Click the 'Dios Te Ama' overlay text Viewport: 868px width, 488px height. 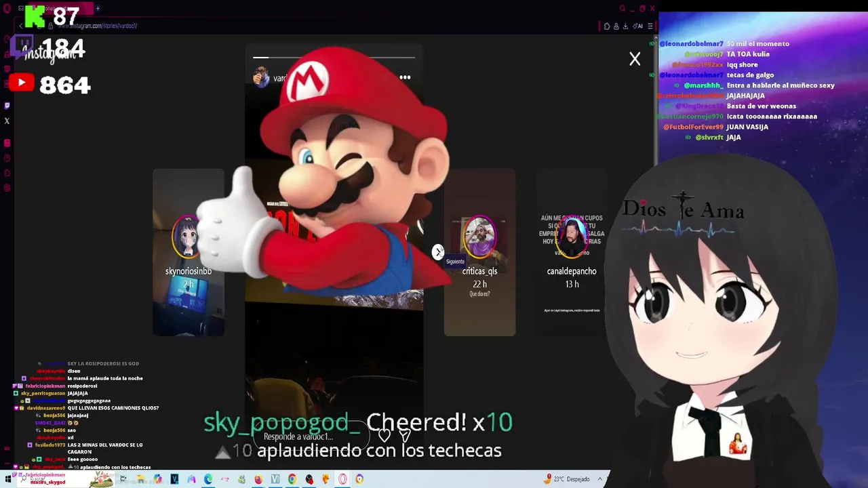[x=684, y=208]
